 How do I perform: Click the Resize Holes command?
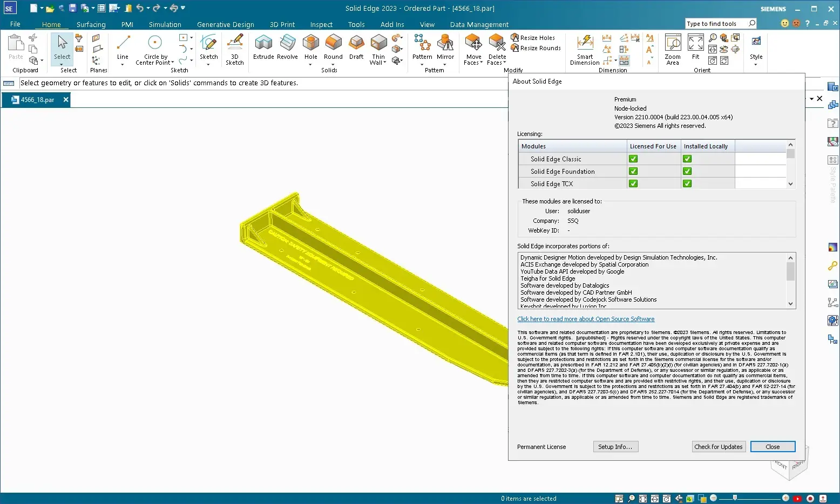pyautogui.click(x=533, y=38)
